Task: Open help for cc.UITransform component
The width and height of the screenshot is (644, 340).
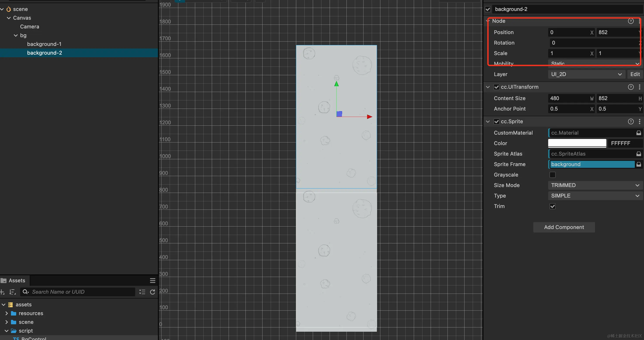Action: coord(630,87)
